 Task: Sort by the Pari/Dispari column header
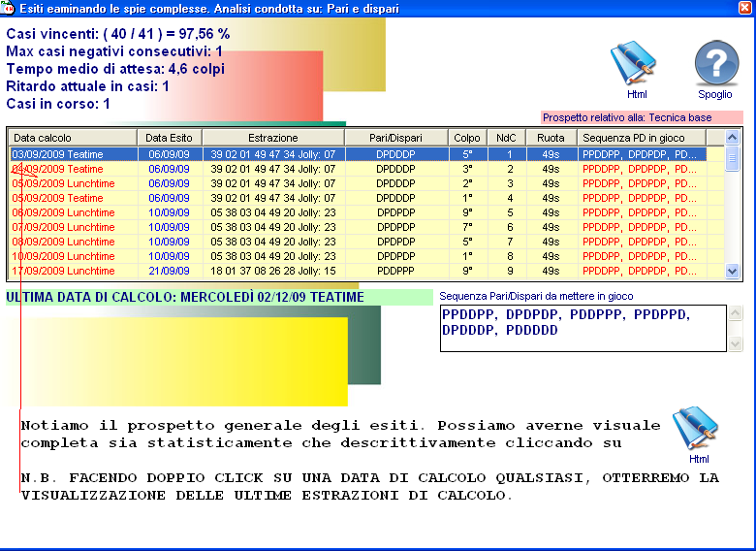396,138
